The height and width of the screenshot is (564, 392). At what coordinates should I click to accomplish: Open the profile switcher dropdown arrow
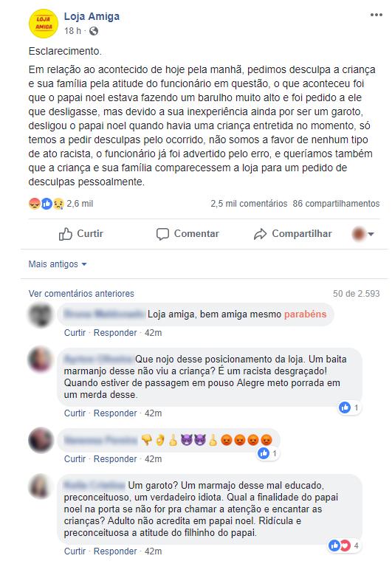[x=371, y=234]
